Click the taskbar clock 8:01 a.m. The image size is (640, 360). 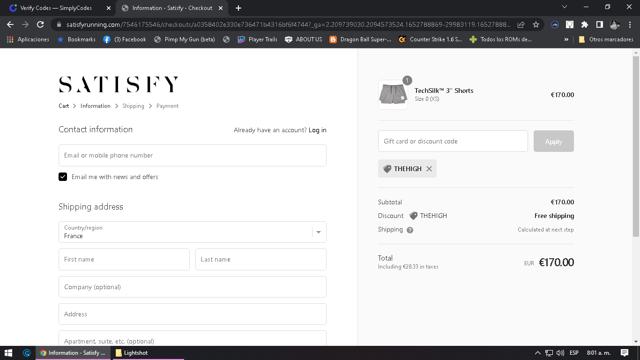point(598,353)
